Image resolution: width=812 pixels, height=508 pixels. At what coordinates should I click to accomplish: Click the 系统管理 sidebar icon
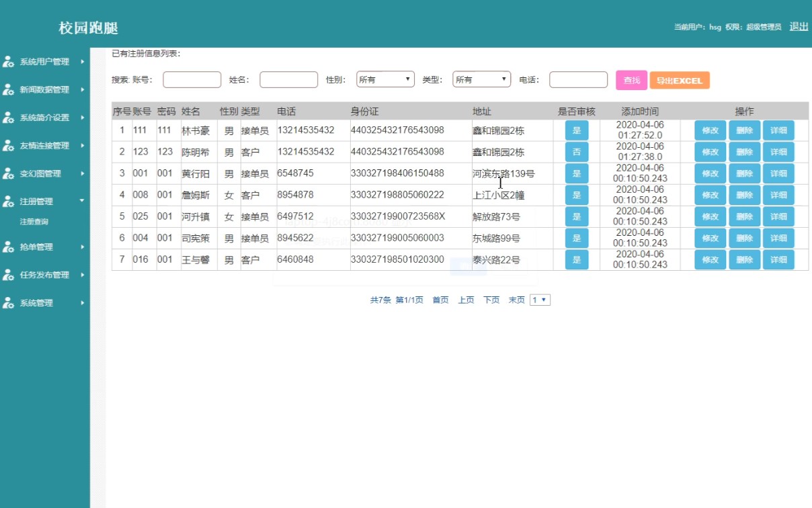point(9,303)
